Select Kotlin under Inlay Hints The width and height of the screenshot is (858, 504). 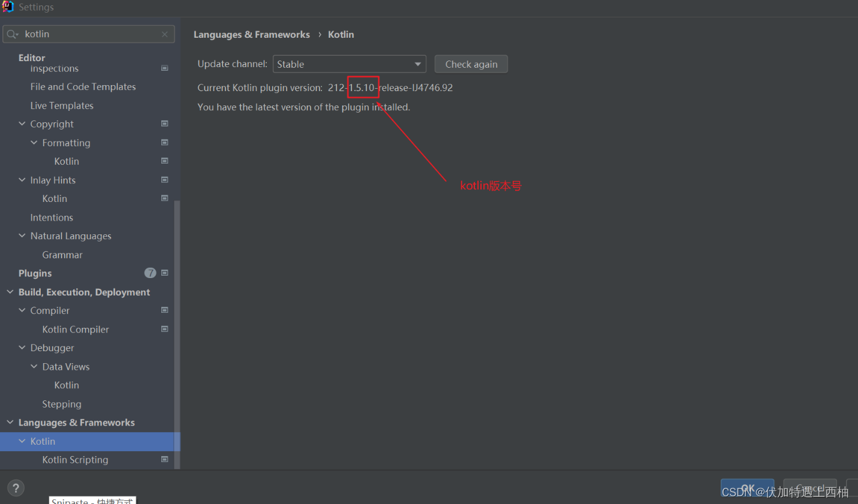click(55, 198)
